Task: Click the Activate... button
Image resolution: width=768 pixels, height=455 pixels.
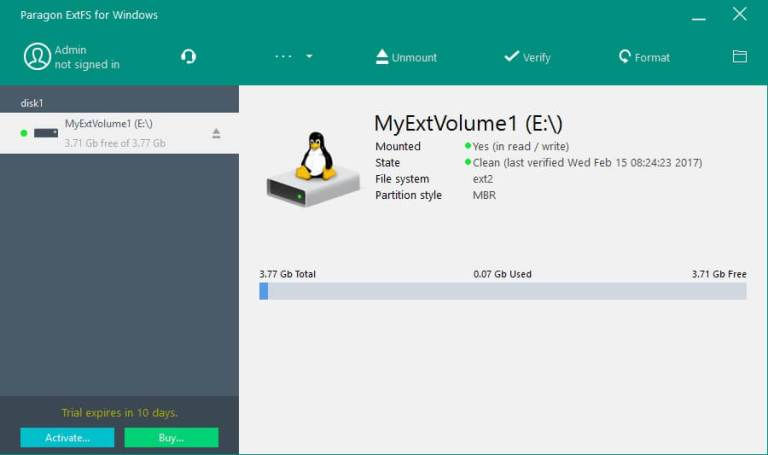Action: [x=68, y=437]
